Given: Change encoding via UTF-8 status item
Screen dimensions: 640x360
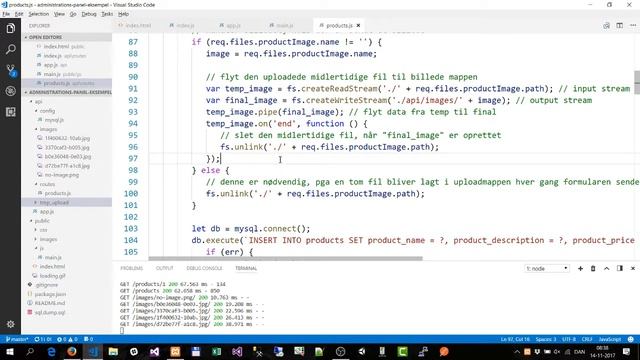Looking at the screenshot, I should point(569,339).
